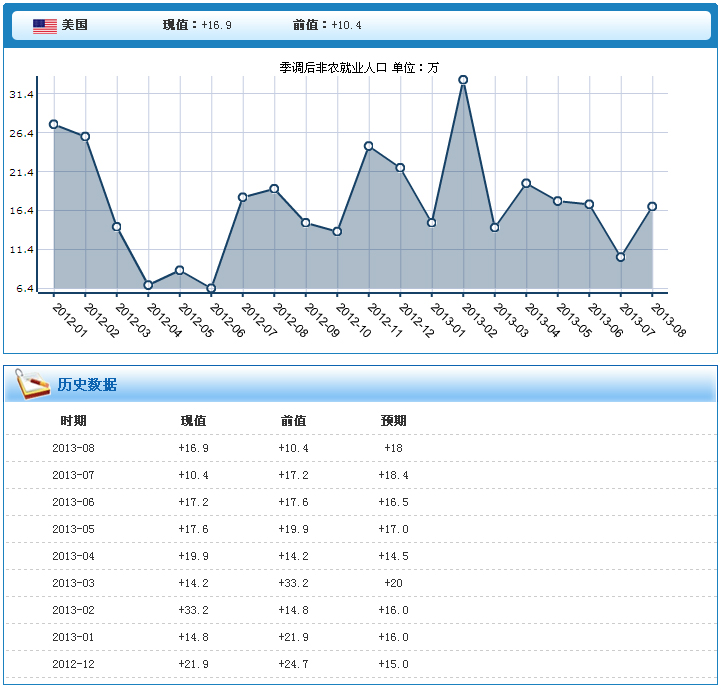Click the 历史数据 section title
Screen dimensions: 721x690
tap(87, 385)
